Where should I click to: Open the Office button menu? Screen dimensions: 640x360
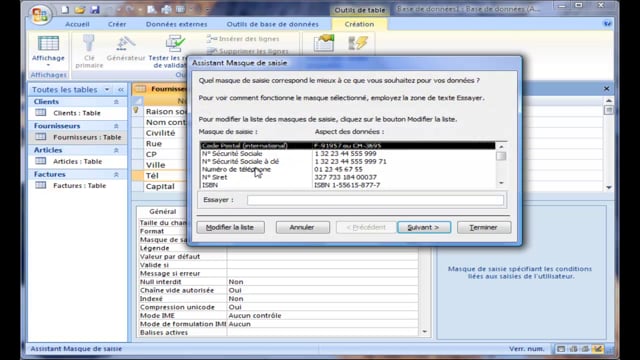(x=40, y=14)
